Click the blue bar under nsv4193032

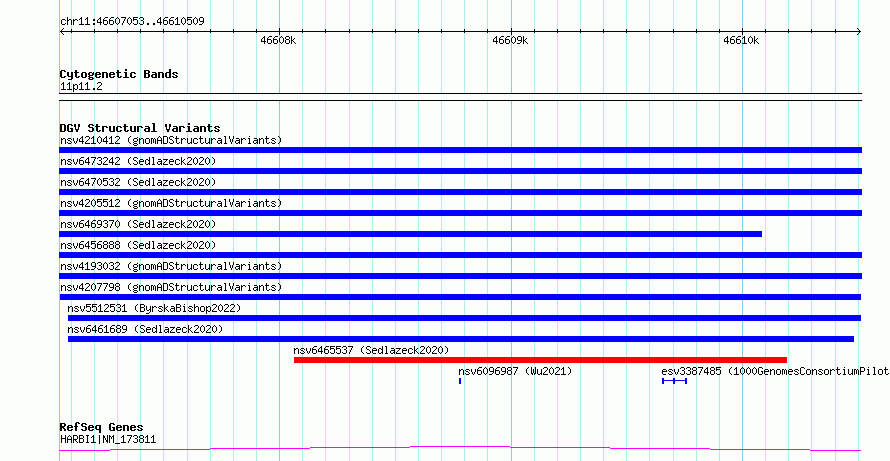click(461, 276)
